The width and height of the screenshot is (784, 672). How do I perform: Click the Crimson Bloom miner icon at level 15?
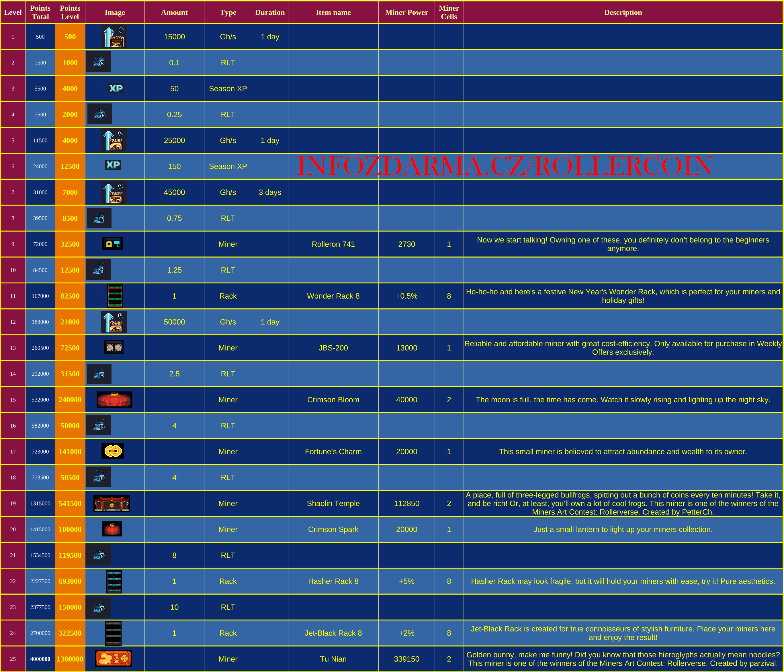113,399
